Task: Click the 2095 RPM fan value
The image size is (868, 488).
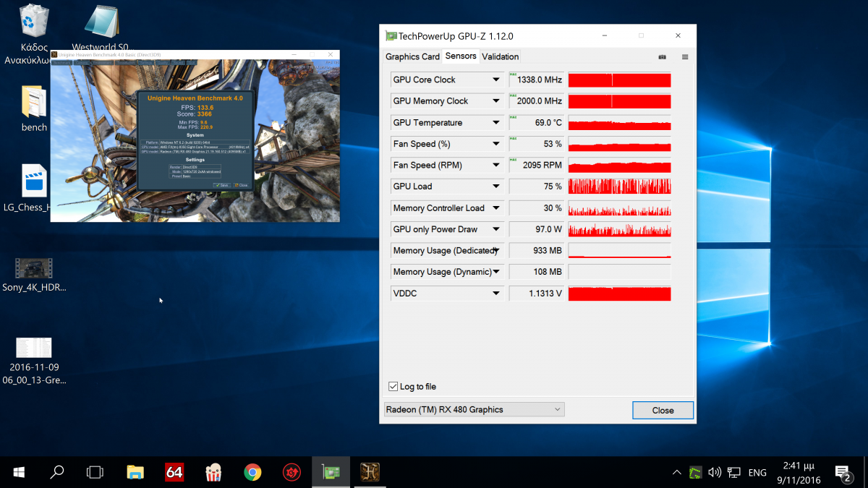Action: click(x=536, y=165)
